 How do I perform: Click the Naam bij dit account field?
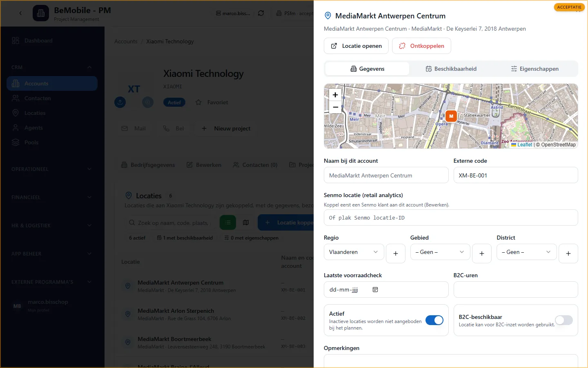pyautogui.click(x=386, y=175)
